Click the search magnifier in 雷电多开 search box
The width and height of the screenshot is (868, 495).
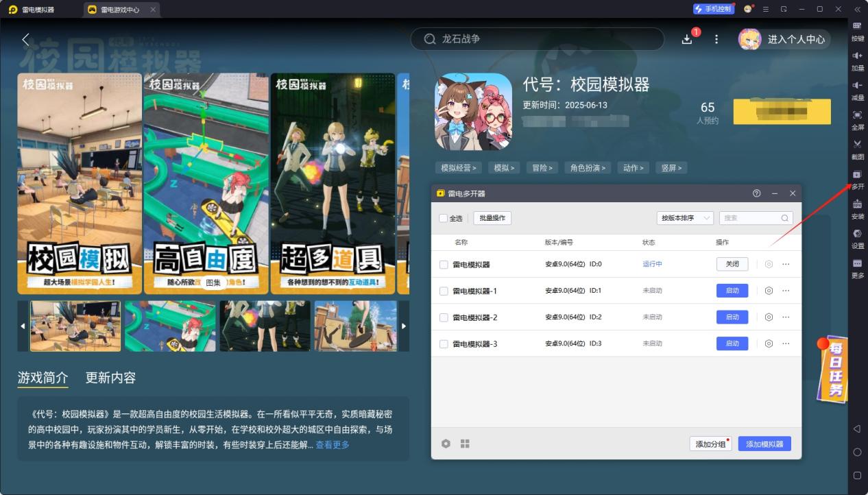point(785,218)
